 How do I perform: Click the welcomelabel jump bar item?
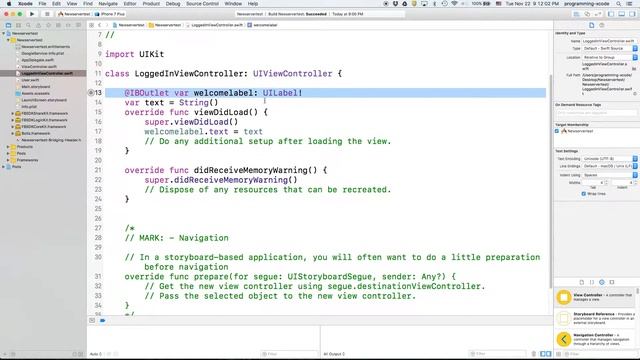(262, 25)
